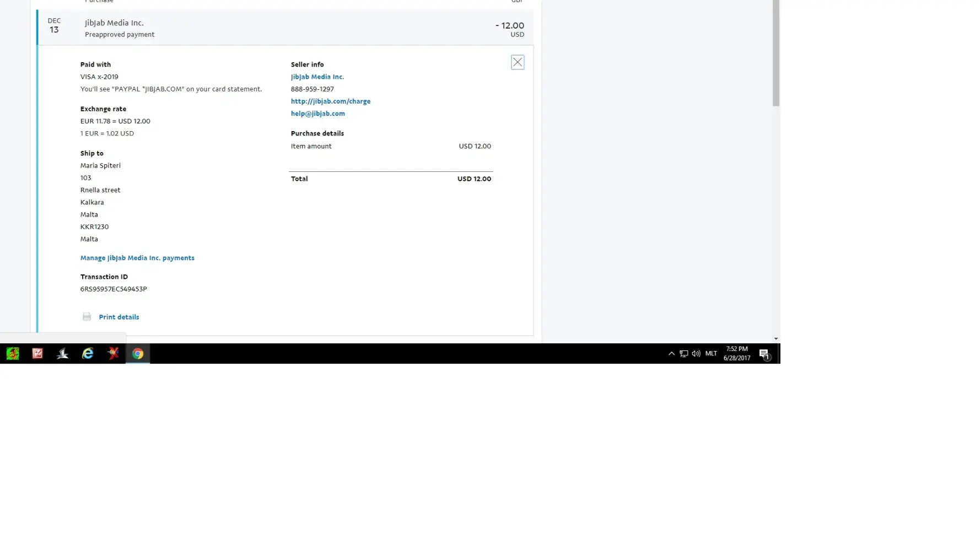Email help@jibjab.com via the seller link
Viewport: 980px width, 551px height.
317,114
